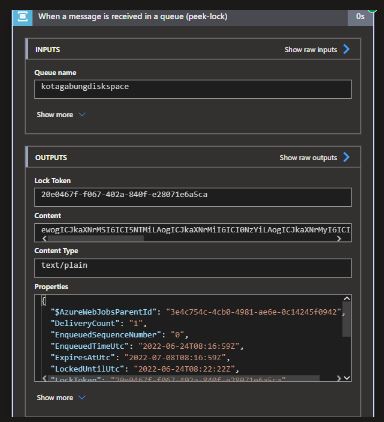Viewport: 384px width, 422px height.
Task: Select the Queue name field kotagabungdiskspace
Action: tap(193, 89)
